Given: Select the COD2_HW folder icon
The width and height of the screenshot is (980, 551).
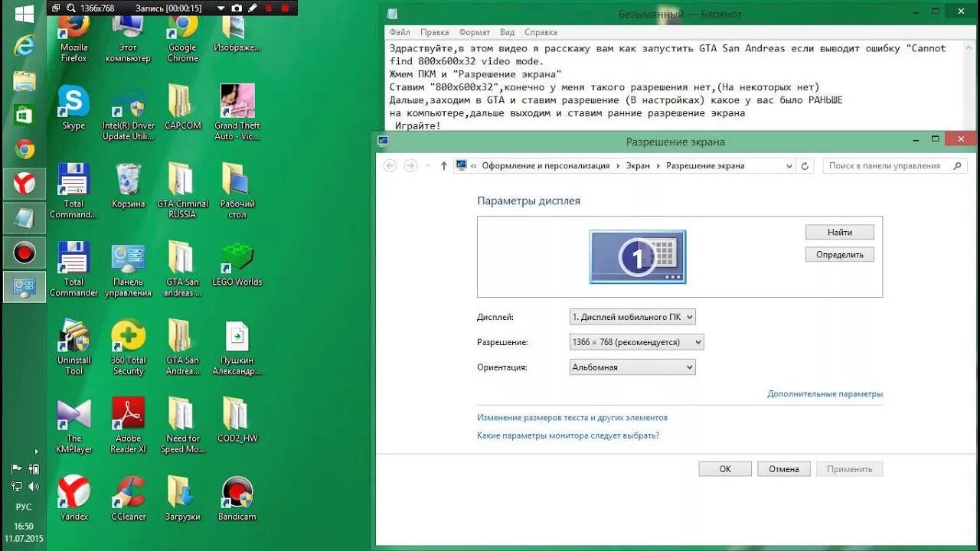Looking at the screenshot, I should [237, 421].
